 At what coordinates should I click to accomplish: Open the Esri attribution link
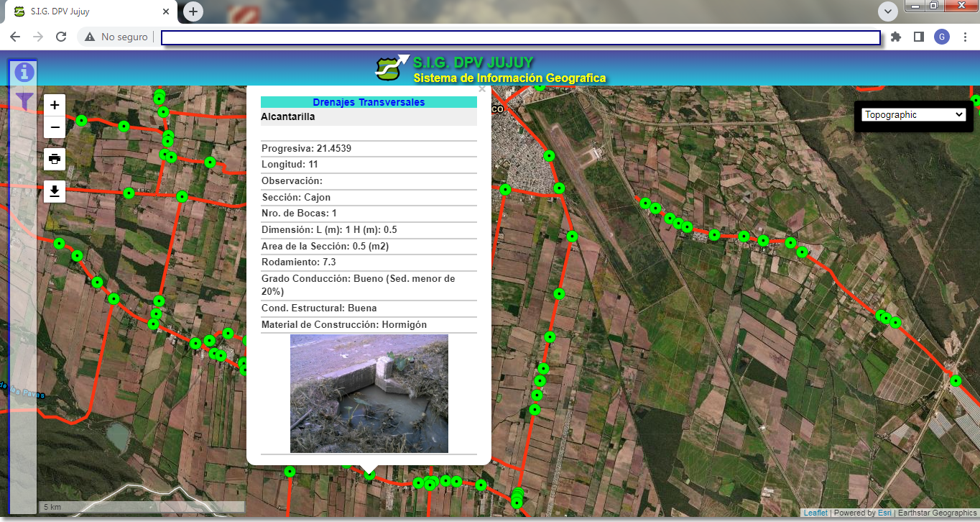(884, 513)
